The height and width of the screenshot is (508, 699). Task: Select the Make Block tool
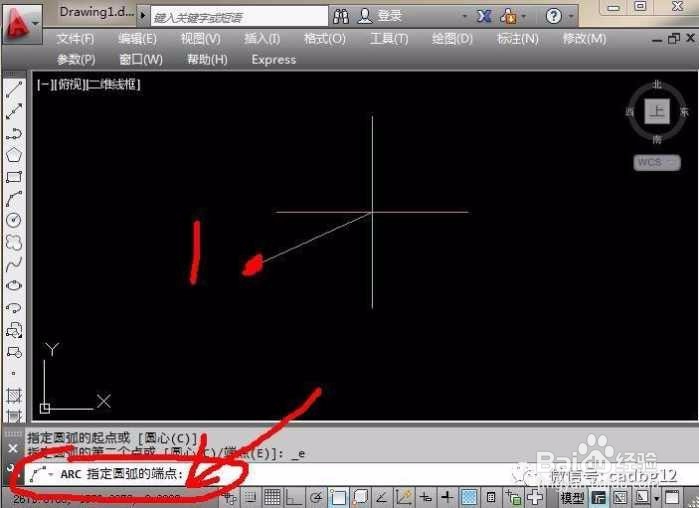[14, 352]
